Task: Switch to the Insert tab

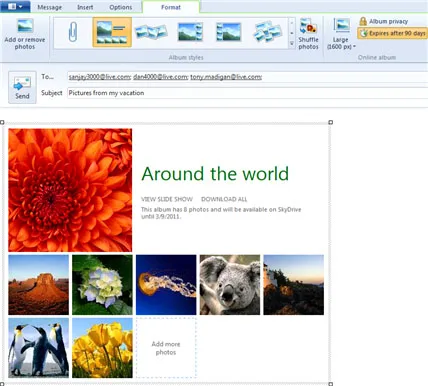Action: (85, 7)
